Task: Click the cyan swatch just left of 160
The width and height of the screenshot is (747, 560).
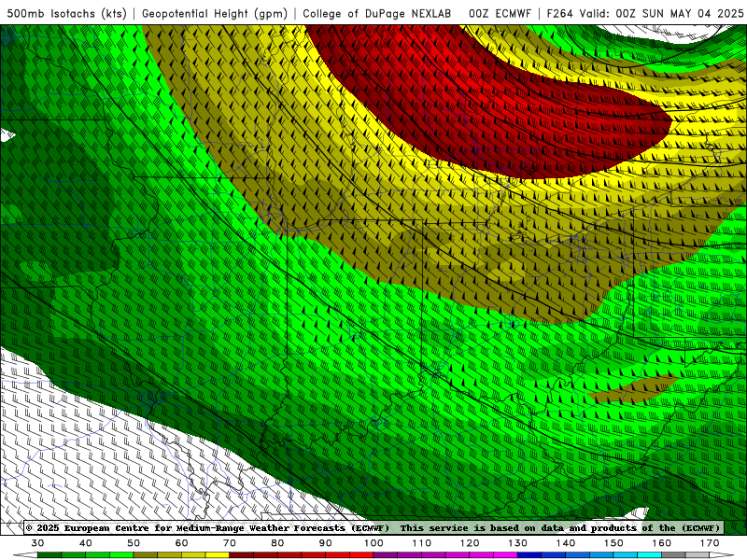Action: coord(650,555)
